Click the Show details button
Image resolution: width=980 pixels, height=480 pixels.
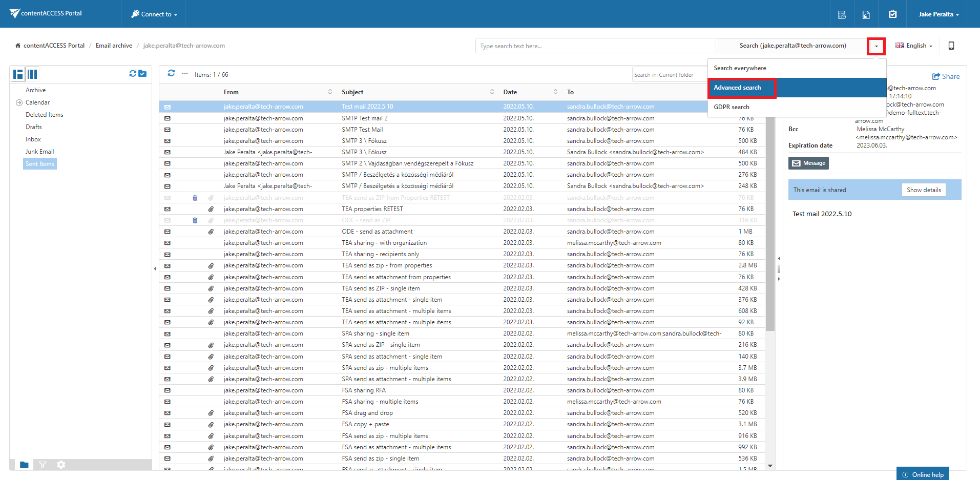[x=923, y=190]
